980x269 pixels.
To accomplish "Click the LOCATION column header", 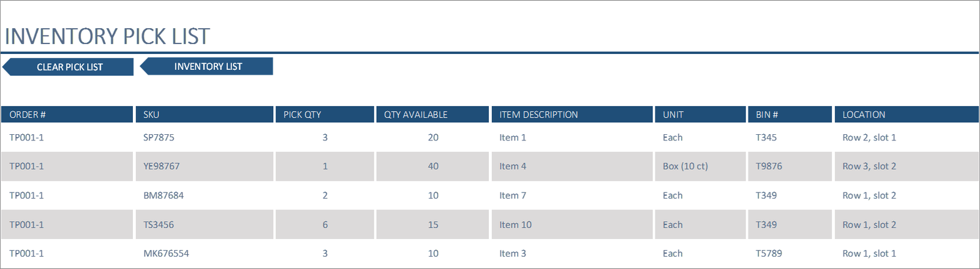I will tap(907, 115).
